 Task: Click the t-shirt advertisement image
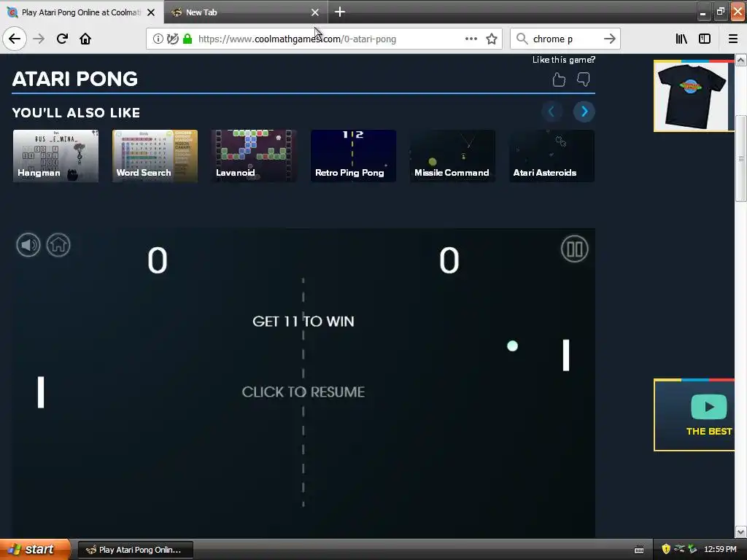tap(694, 96)
